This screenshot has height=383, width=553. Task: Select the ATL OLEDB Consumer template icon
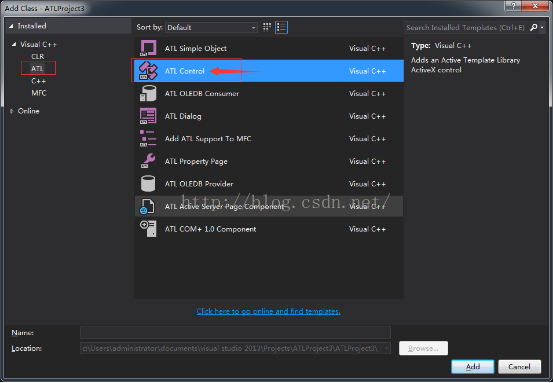148,93
